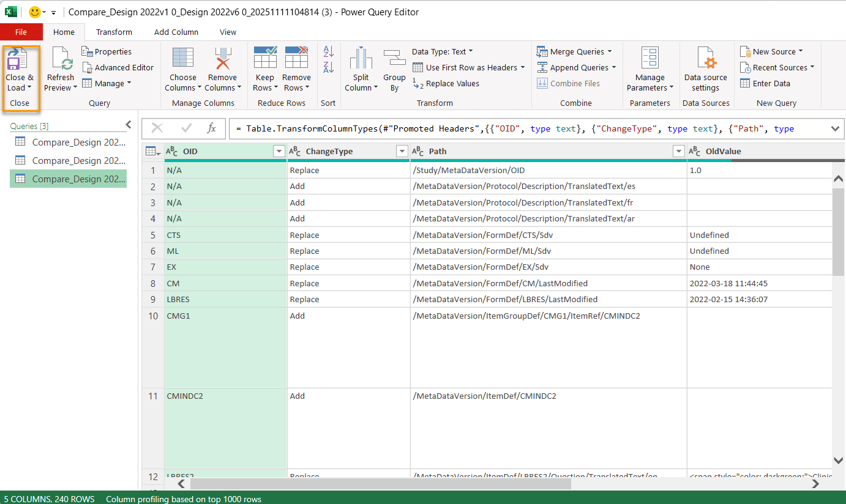Click the horizontal scrollbar of the data grid
Viewport: 846px width, 504px height.
coord(380,484)
